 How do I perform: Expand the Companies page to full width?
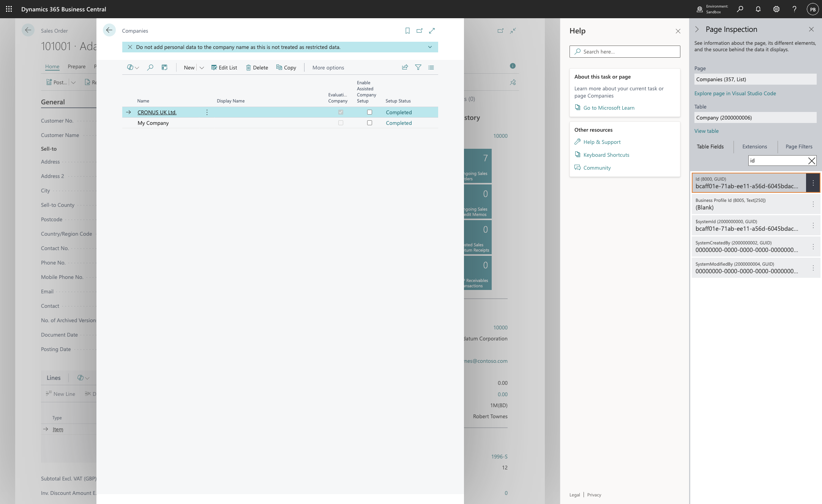[x=432, y=31]
